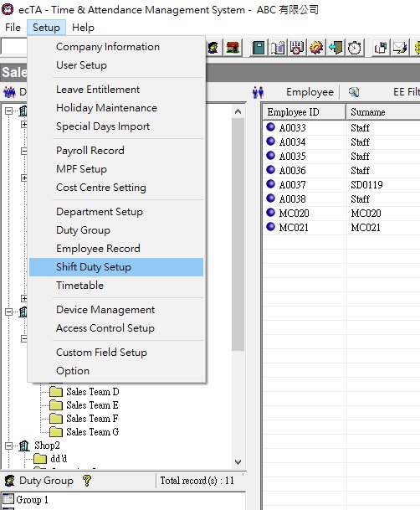This screenshot has width=420, height=510.
Task: Select the Sales Team E folder
Action: [92, 405]
